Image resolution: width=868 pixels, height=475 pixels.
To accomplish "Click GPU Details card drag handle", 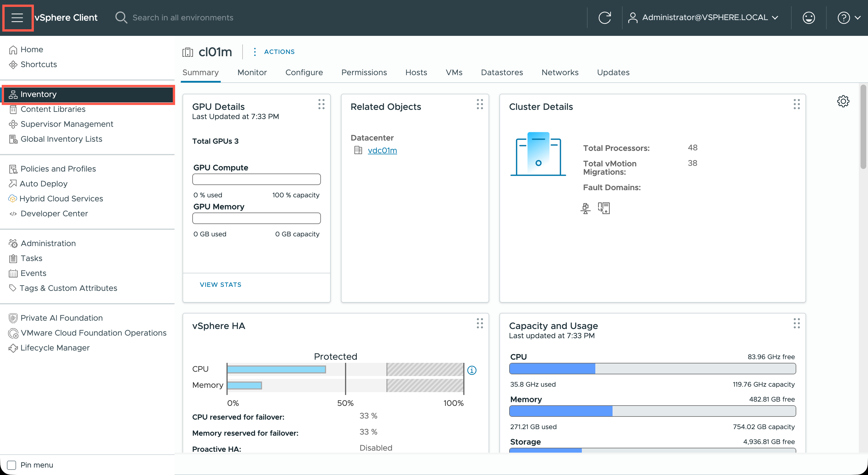I will [321, 104].
